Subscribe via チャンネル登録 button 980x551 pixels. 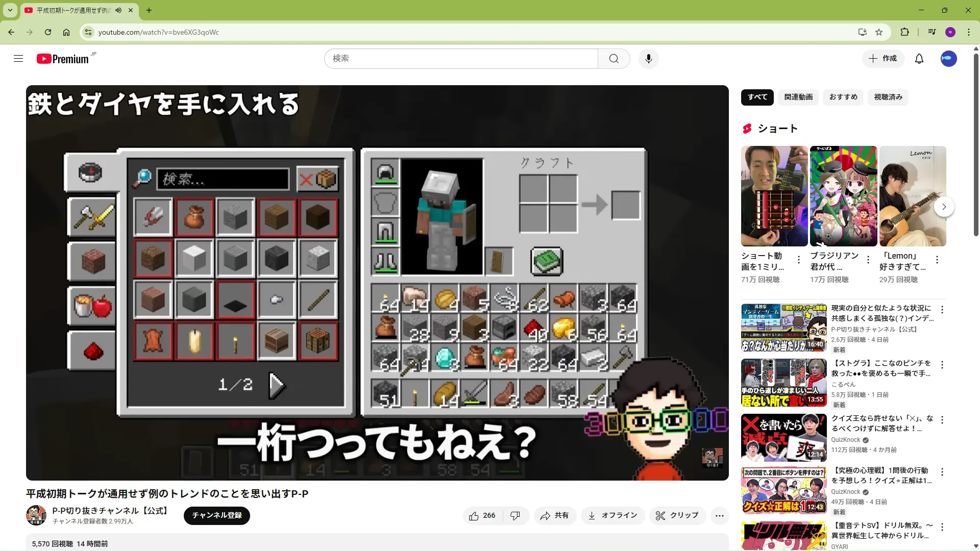tap(216, 515)
